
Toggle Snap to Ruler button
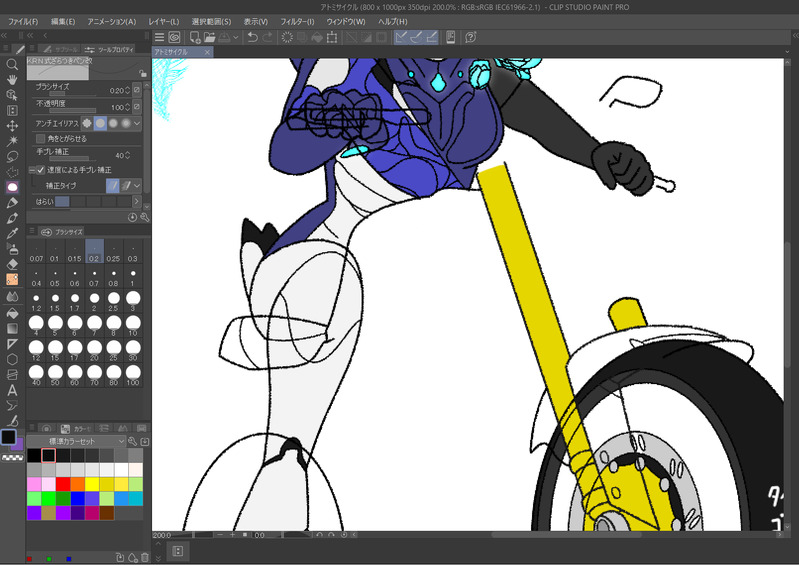point(401,37)
